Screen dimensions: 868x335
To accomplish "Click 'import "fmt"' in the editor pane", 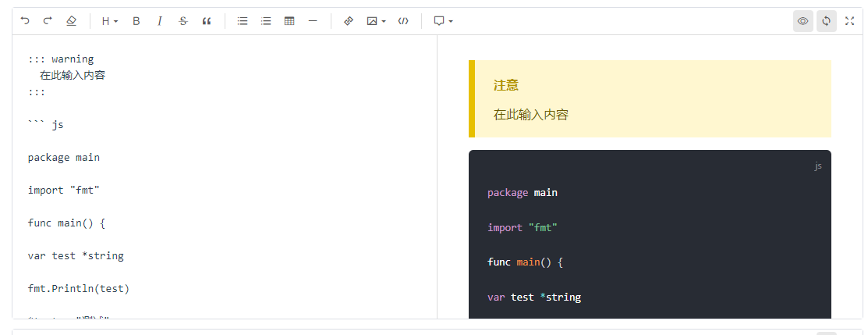I will (x=64, y=191).
